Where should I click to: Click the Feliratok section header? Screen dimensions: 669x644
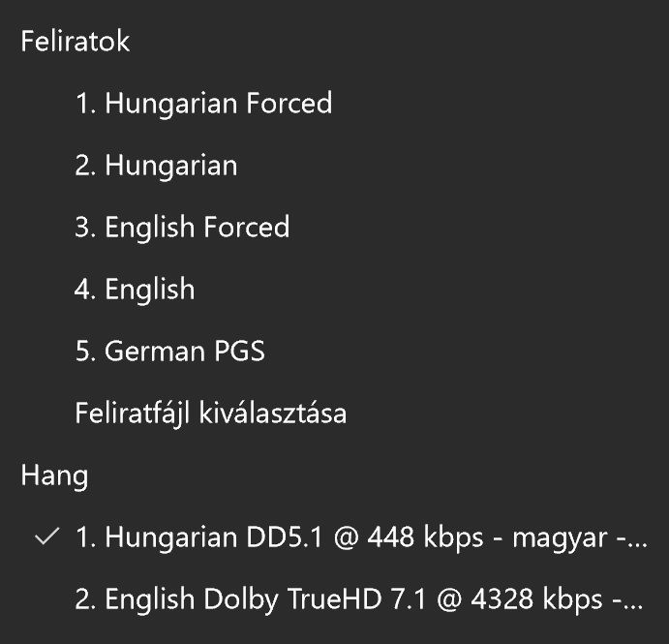75,42
